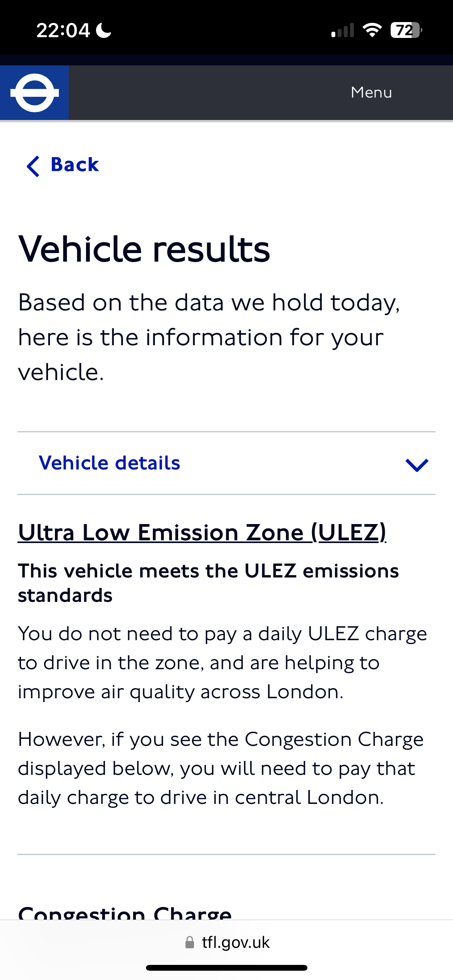Viewport: 453px width, 980px height.
Task: Tap the battery indicator showing 72
Action: pyautogui.click(x=406, y=30)
